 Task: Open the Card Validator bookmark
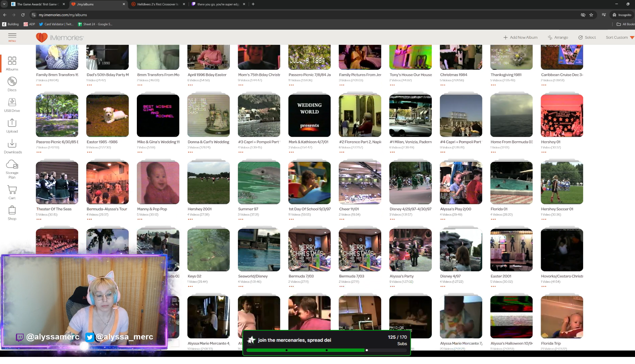tap(56, 24)
